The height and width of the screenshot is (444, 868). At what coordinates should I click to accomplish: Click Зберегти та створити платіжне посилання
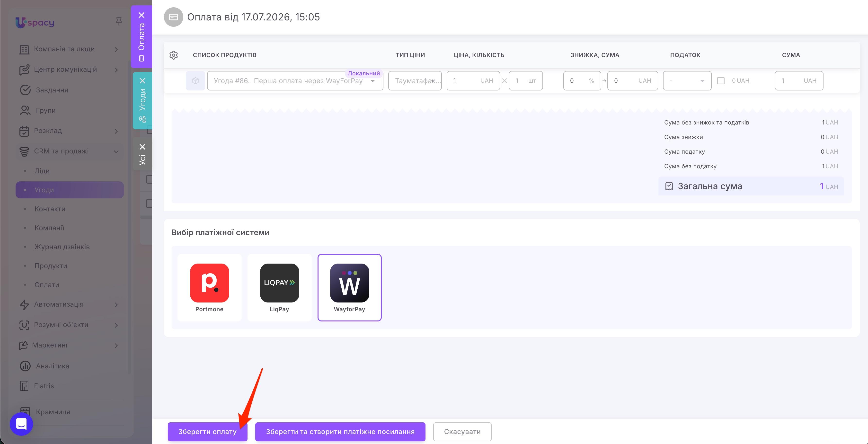[340, 432]
